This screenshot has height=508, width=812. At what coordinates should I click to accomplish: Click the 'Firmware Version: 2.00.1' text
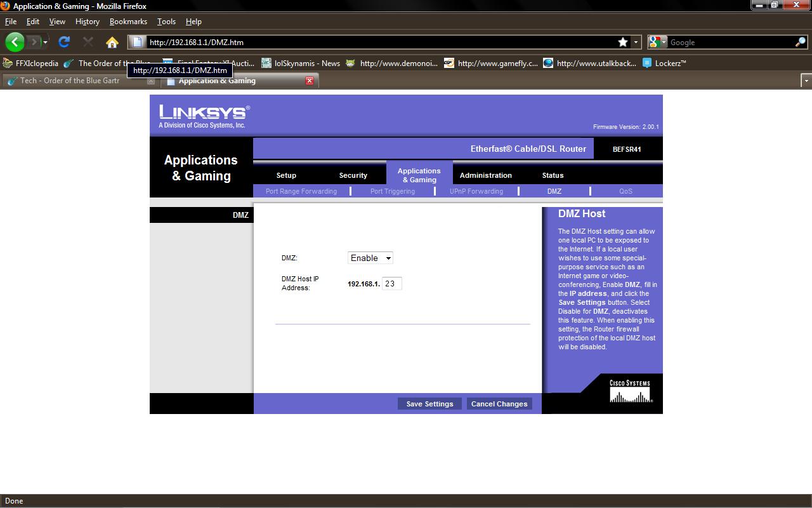point(626,127)
